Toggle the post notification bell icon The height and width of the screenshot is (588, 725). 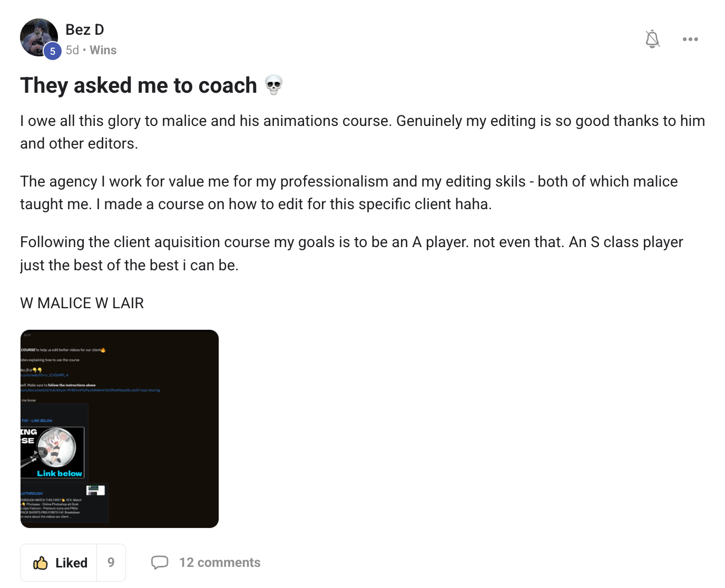click(652, 39)
